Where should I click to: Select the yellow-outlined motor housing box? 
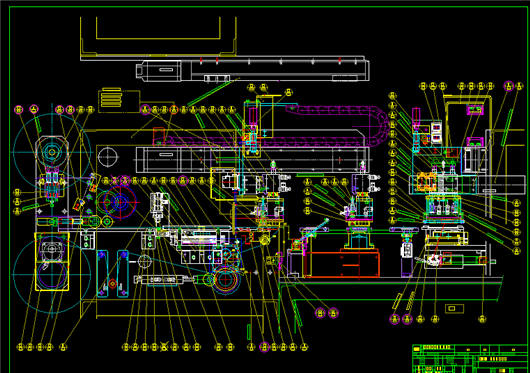[52, 262]
